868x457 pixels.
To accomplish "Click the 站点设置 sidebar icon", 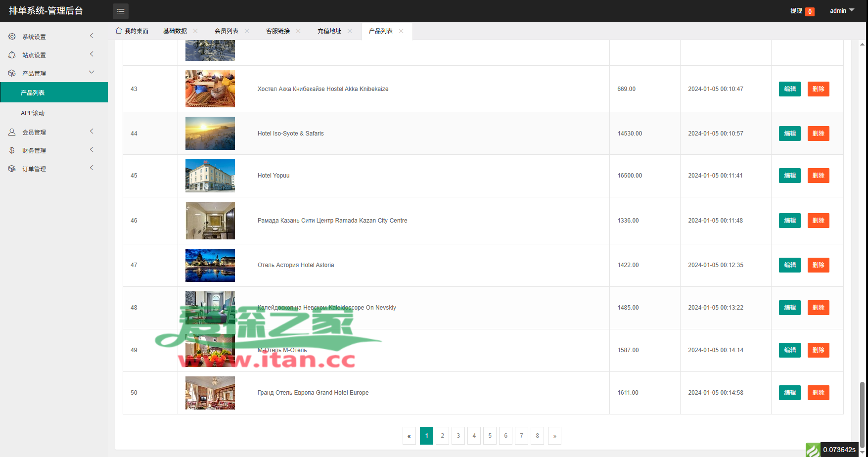I will pos(12,55).
